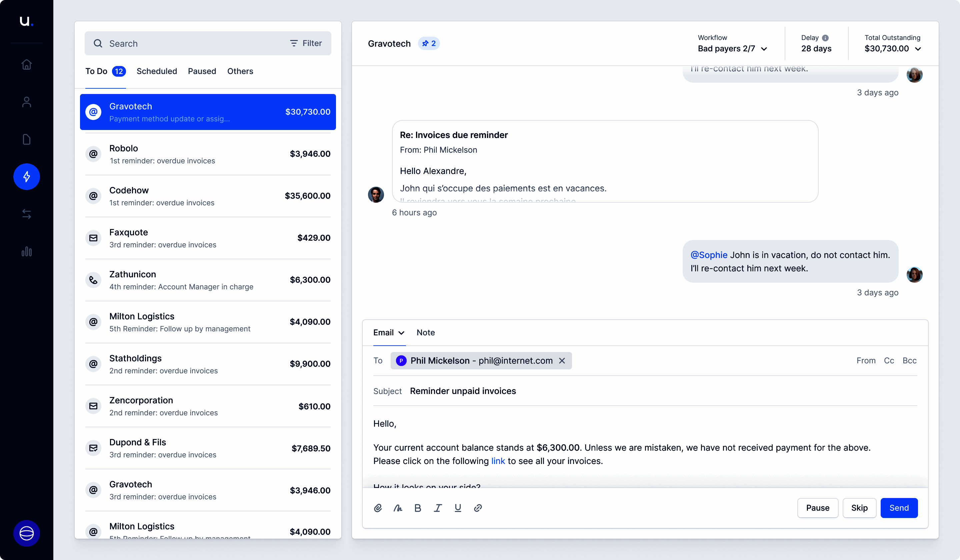Switch to the Scheduled tab
The height and width of the screenshot is (560, 960).
tap(157, 71)
